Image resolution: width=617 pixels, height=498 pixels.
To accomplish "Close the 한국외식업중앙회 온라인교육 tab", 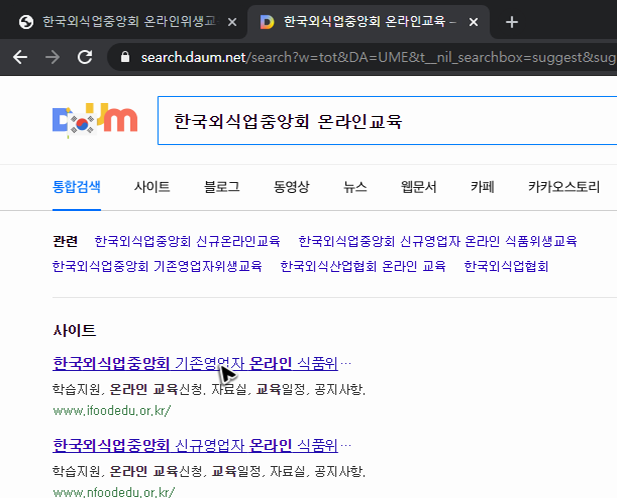I will coord(473,22).
